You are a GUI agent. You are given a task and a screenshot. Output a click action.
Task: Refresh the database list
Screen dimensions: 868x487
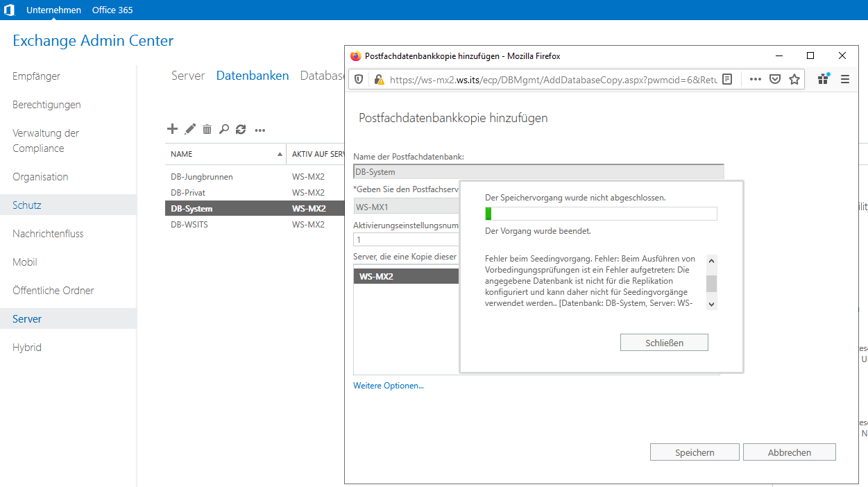(241, 129)
